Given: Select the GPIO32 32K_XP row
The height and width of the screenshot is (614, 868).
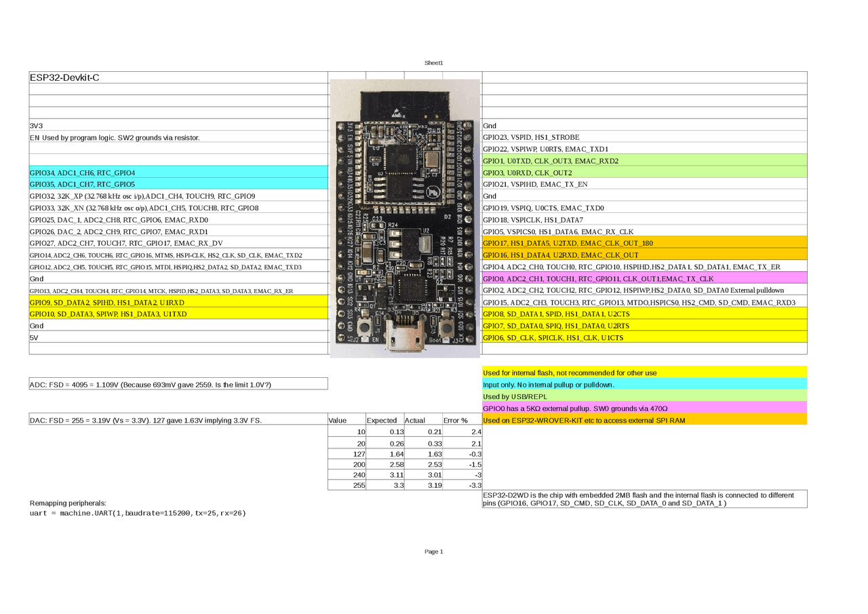Looking at the screenshot, I should point(178,196).
